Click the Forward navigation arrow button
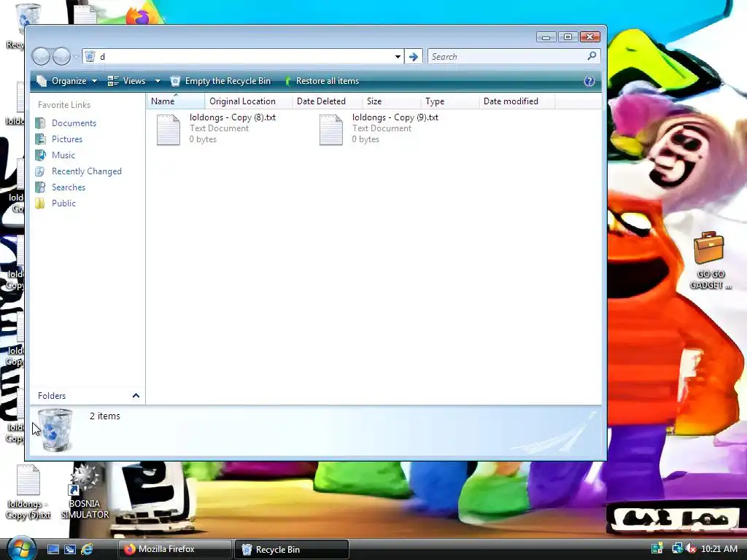Screen dimensions: 747x560 pos(61,57)
